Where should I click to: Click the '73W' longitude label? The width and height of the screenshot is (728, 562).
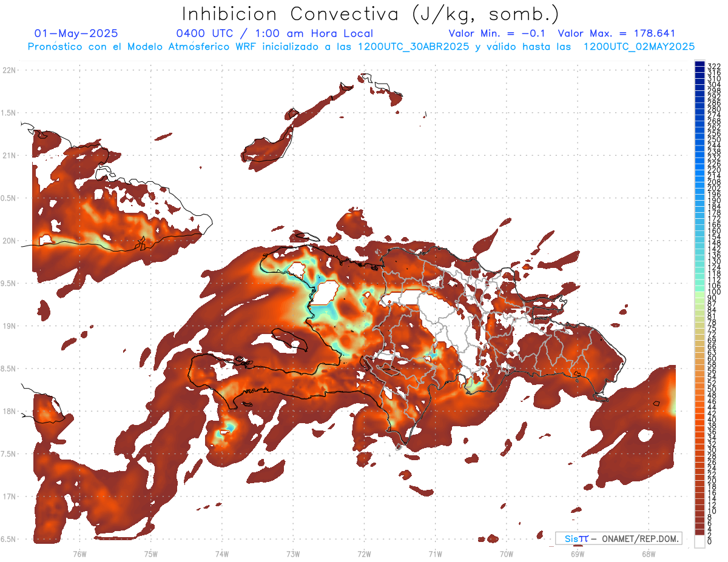coord(293,554)
